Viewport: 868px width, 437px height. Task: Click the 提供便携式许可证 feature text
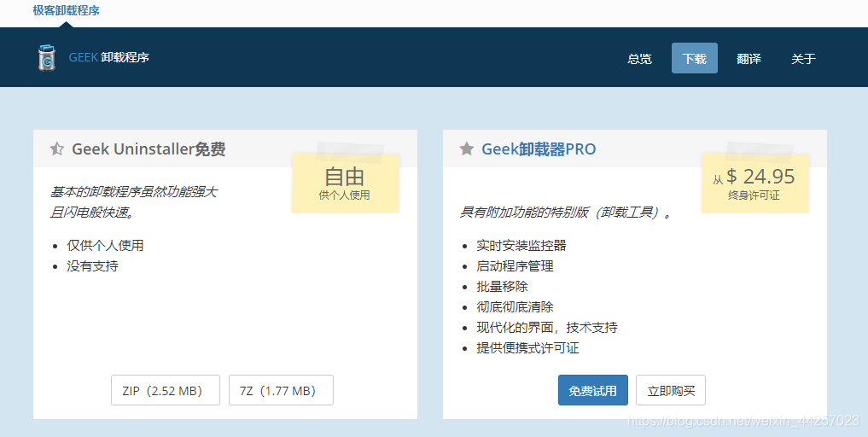pyautogui.click(x=527, y=348)
